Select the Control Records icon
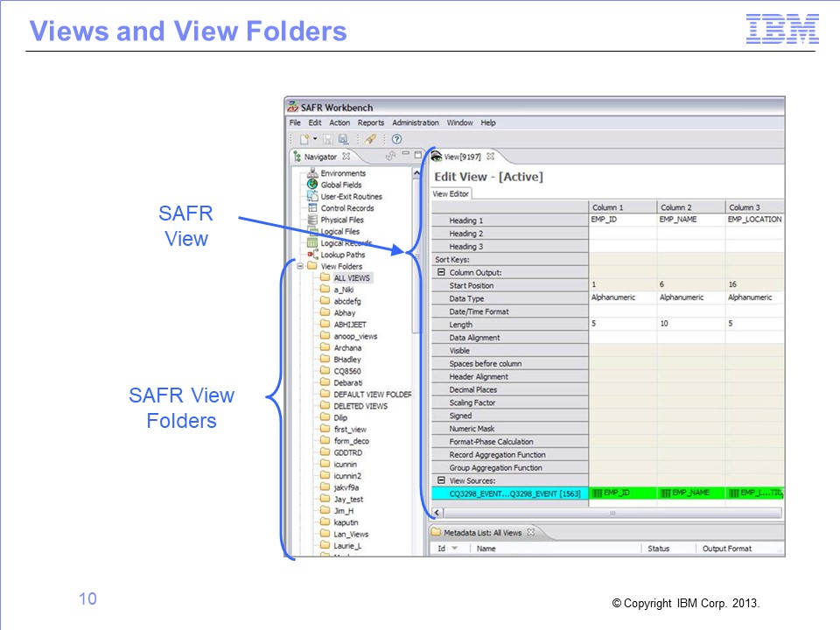This screenshot has height=630, width=840. tap(312, 208)
